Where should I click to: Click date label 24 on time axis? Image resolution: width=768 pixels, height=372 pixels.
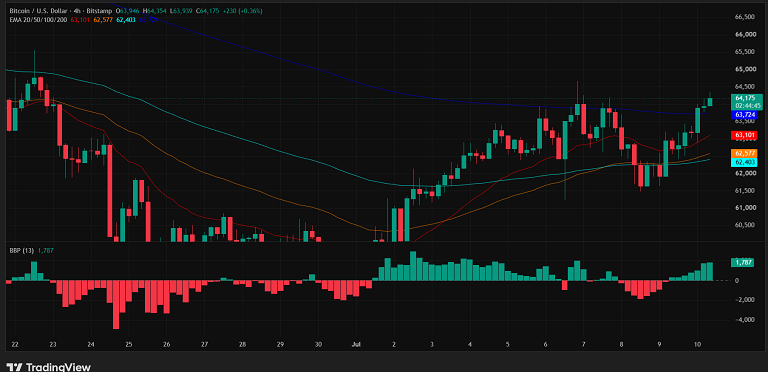coord(91,344)
